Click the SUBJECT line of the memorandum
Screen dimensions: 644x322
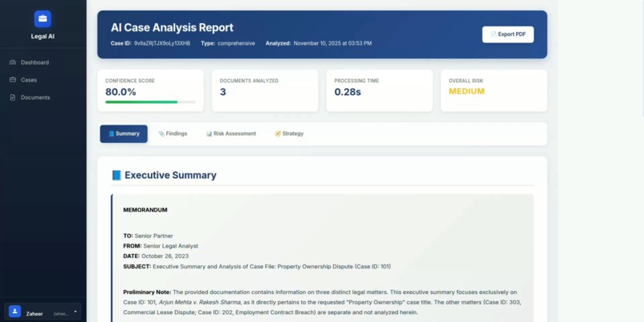(257, 267)
